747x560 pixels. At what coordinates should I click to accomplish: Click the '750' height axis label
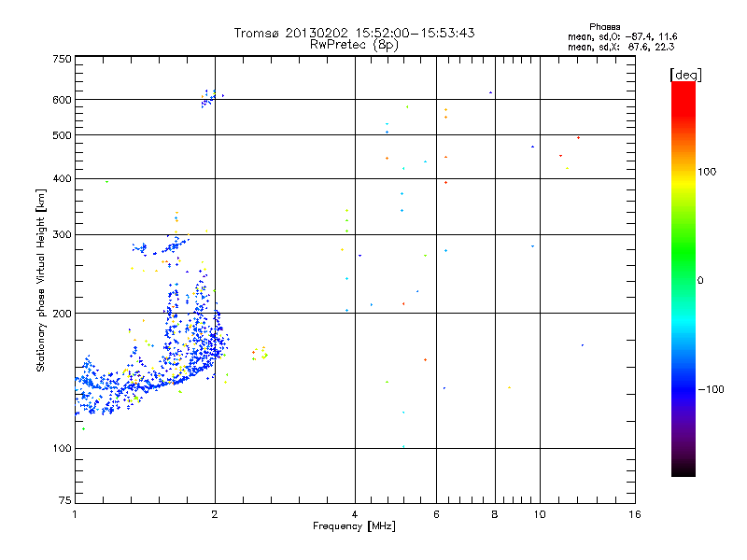(62, 59)
